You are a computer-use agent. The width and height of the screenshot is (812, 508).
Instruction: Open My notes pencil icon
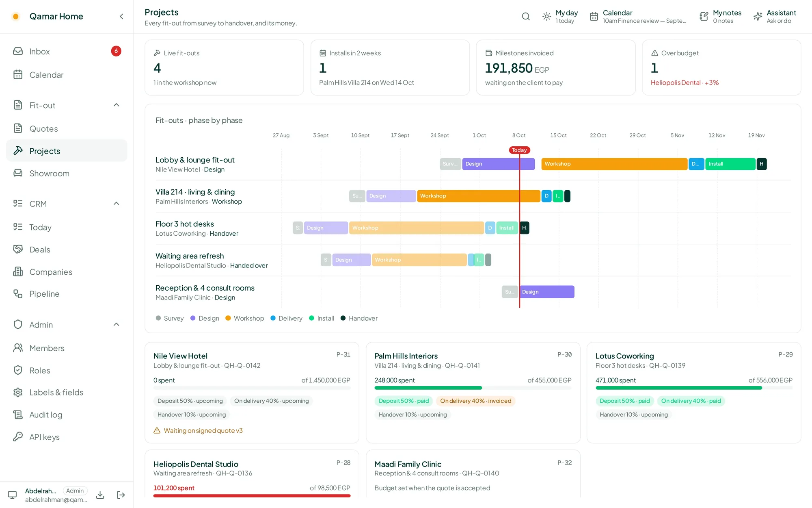[704, 16]
